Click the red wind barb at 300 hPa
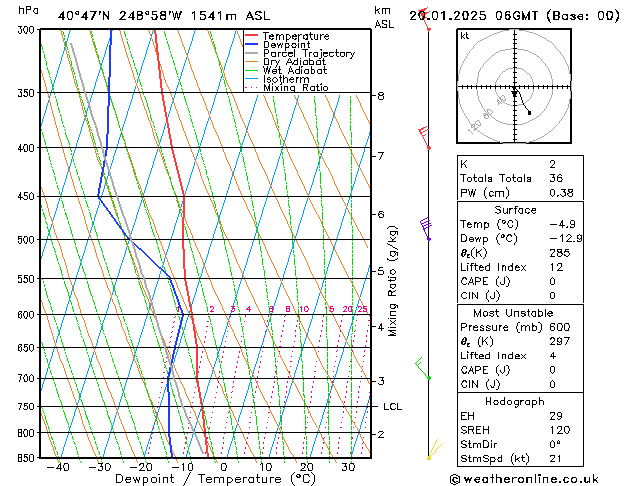 point(425,19)
